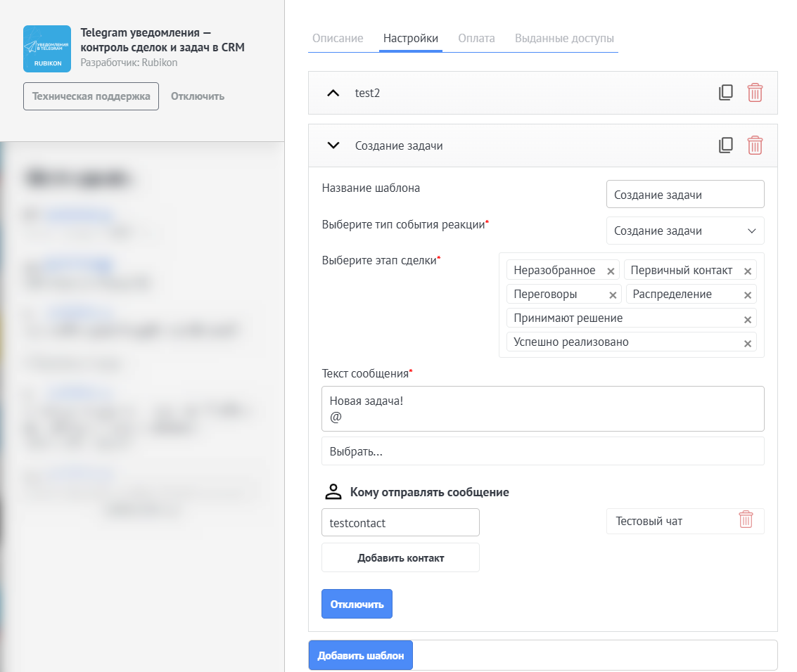Remove the Неразобранное stage tag
This screenshot has height=672, width=797.
point(611,271)
